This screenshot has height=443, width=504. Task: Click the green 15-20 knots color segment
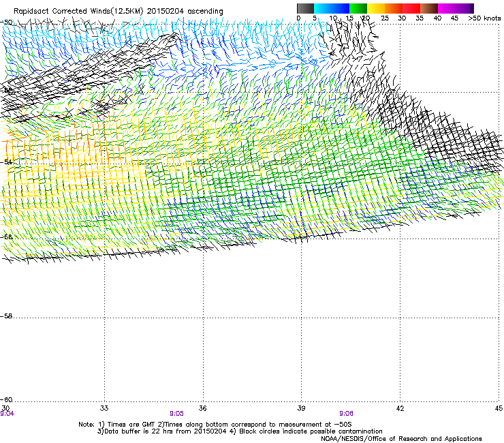pyautogui.click(x=358, y=8)
